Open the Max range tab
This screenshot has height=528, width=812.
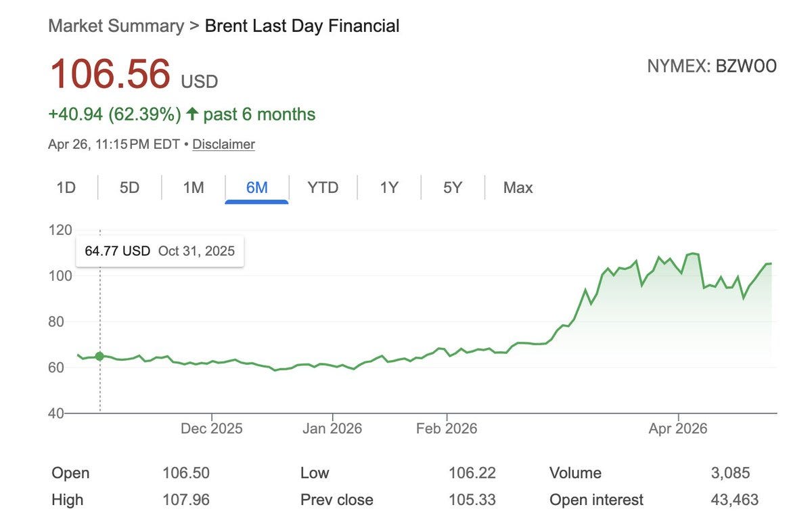pyautogui.click(x=518, y=188)
